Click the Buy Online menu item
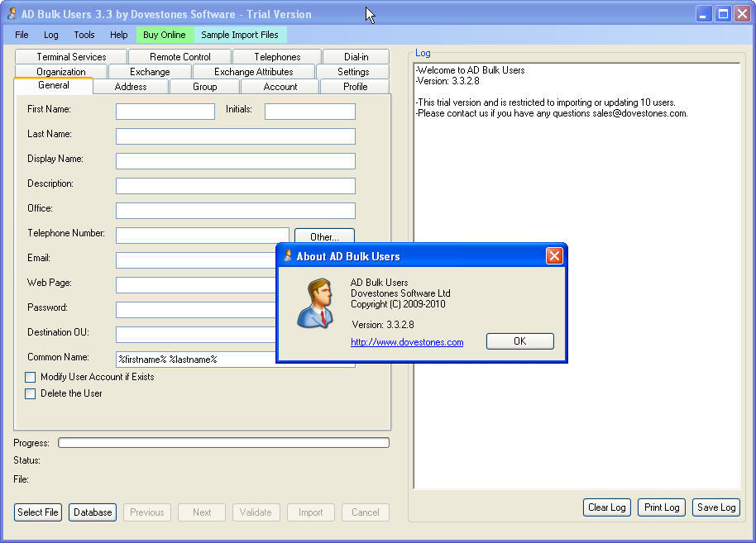Screen dimensions: 756x543 [165, 35]
